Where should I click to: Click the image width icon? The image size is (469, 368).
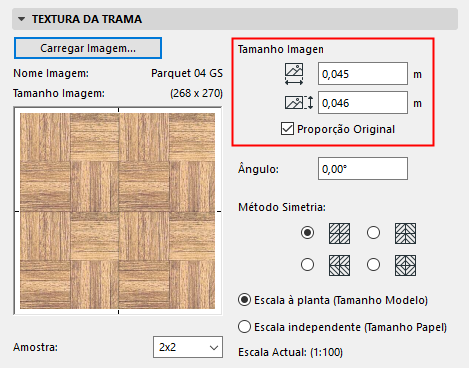(294, 74)
